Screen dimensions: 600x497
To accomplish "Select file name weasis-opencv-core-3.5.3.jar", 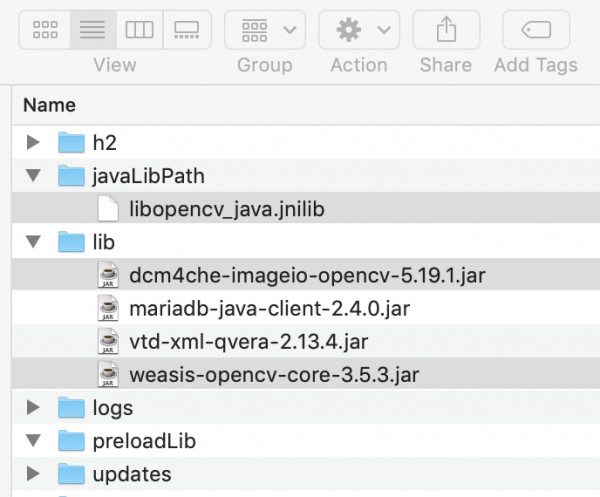I will [274, 375].
